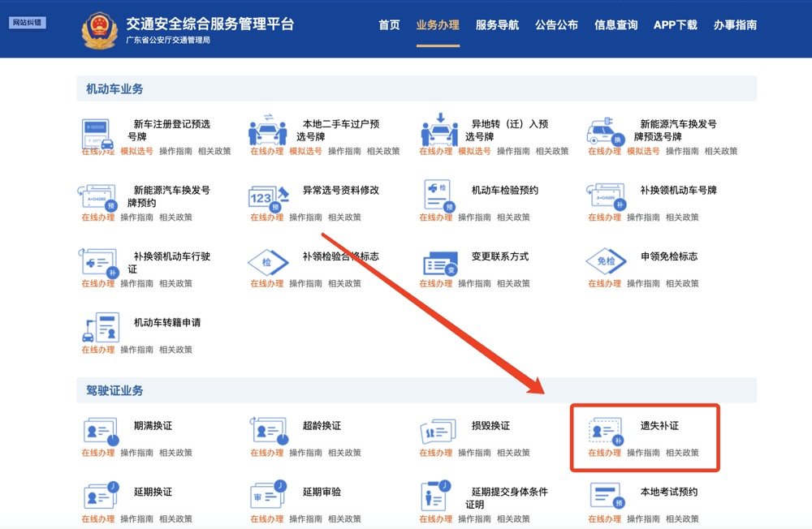Click the 机动车检验预约 document icon
Image resolution: width=812 pixels, height=529 pixels.
click(438, 196)
